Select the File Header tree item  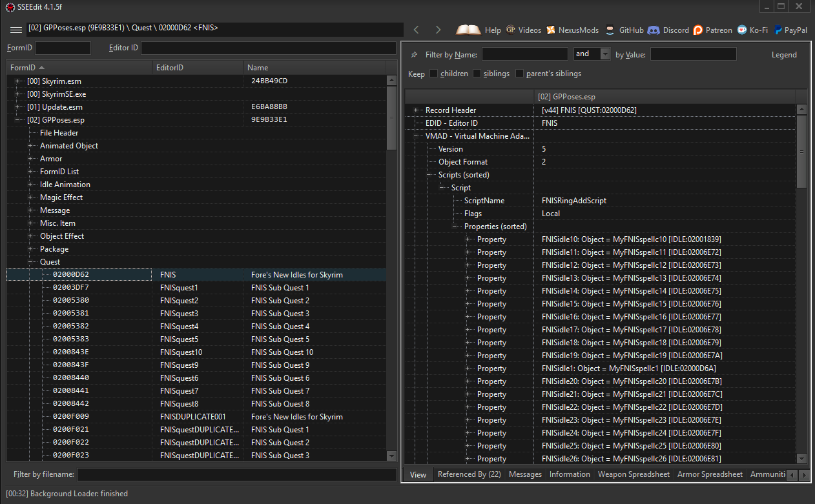pos(59,133)
